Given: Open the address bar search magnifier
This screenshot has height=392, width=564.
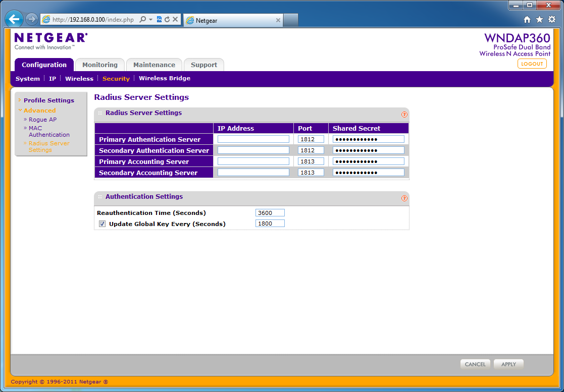Looking at the screenshot, I should click(142, 19).
